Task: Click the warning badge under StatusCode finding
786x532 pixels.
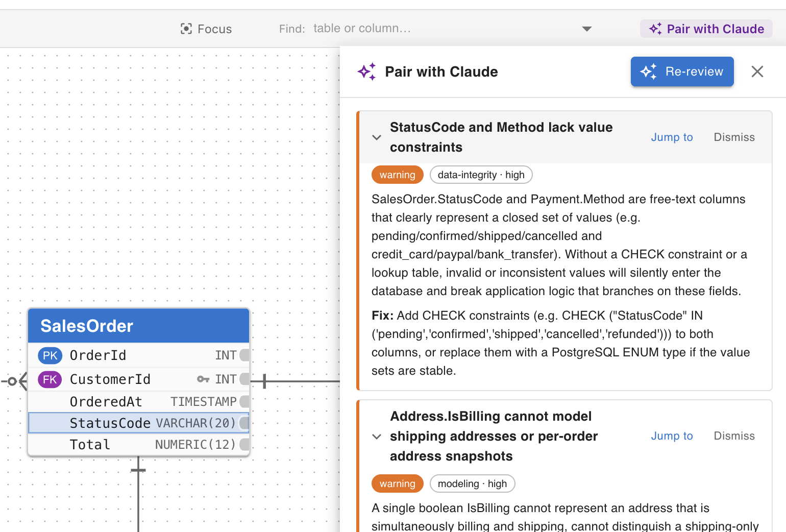Action: (x=398, y=175)
